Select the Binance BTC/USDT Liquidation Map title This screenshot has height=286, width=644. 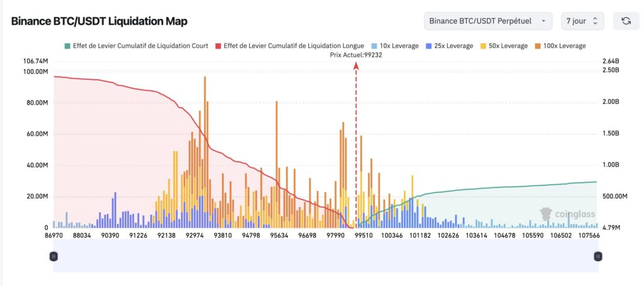click(99, 21)
